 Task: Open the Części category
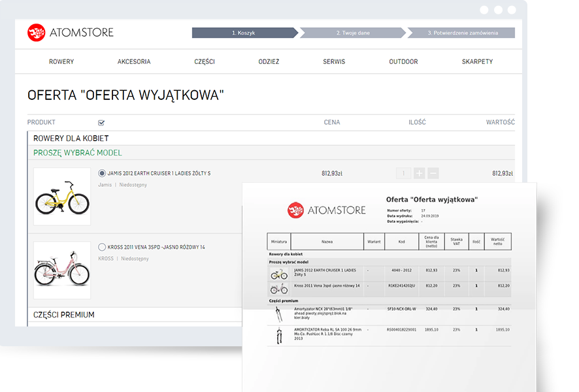pyautogui.click(x=205, y=62)
